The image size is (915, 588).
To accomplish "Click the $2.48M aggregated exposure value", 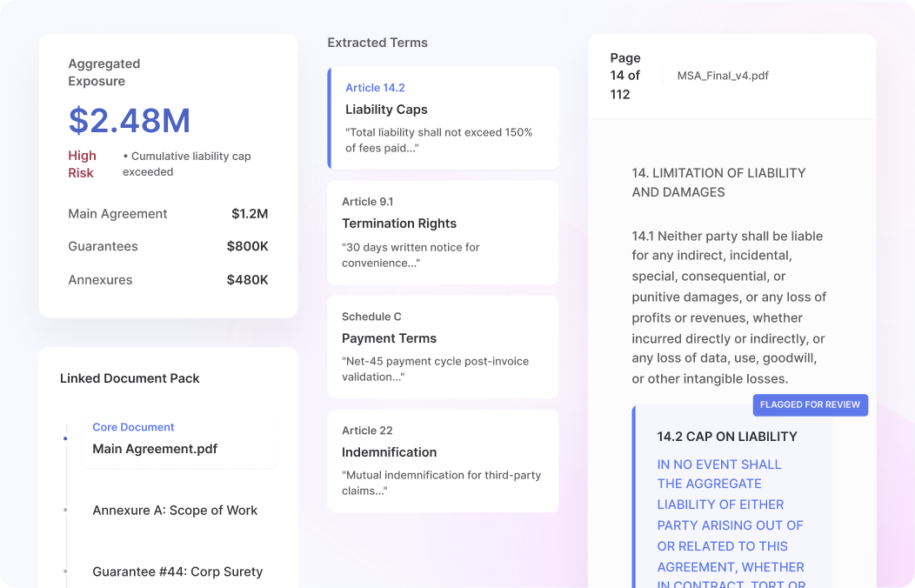I will 130,120.
